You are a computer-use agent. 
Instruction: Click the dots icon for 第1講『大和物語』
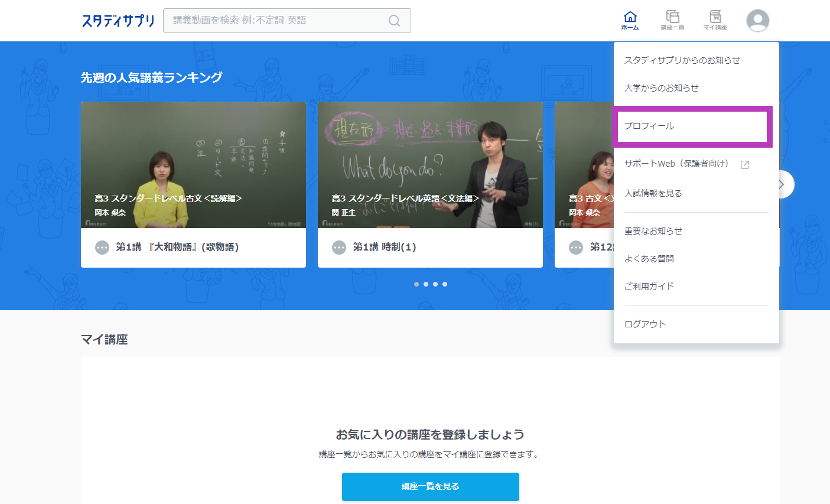click(x=102, y=248)
